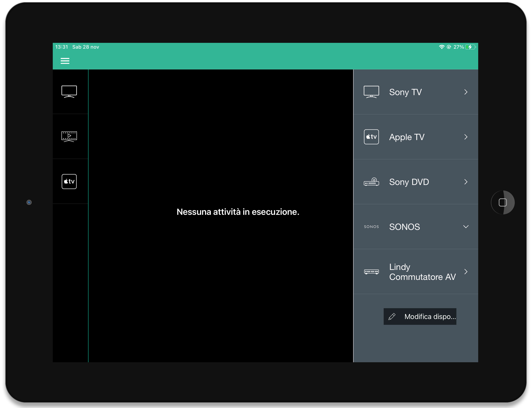This screenshot has height=408, width=532.
Task: Open Lindy Commutatore AV chevron
Action: click(466, 272)
